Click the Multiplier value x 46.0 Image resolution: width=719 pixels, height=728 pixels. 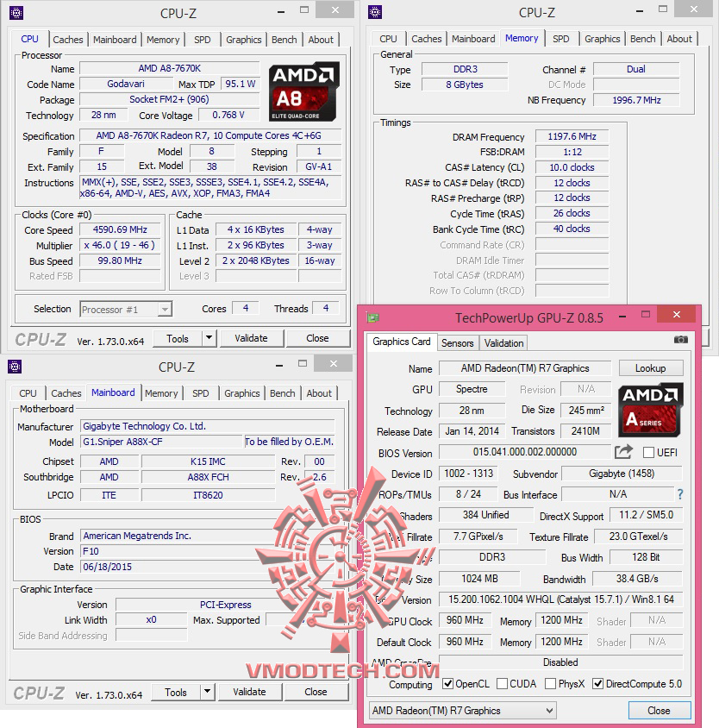(120, 245)
